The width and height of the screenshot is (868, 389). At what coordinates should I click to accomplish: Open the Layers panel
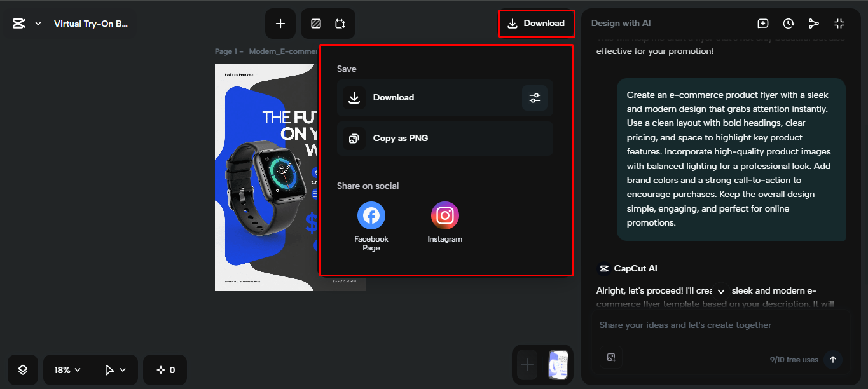(23, 369)
